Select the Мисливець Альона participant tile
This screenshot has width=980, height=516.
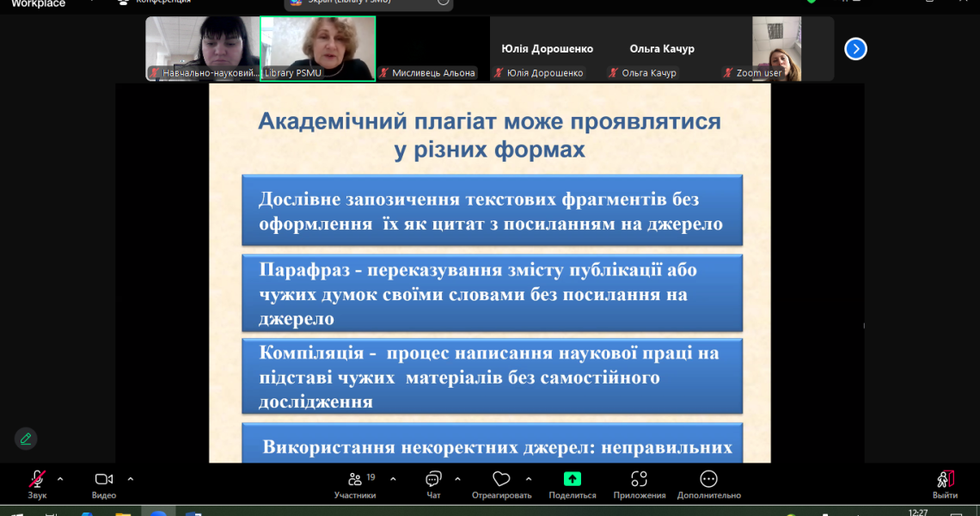(x=433, y=49)
